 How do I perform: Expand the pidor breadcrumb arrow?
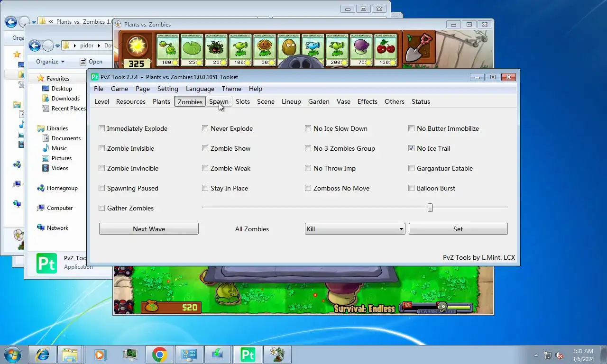[x=99, y=45]
